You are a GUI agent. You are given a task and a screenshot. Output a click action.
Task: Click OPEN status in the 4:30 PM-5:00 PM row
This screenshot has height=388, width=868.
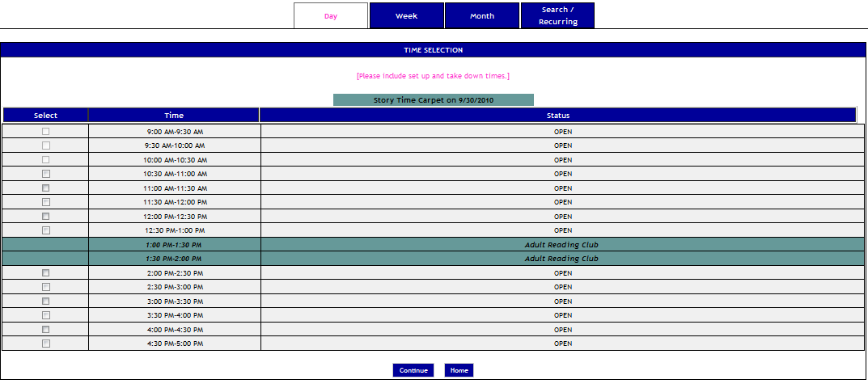(562, 344)
